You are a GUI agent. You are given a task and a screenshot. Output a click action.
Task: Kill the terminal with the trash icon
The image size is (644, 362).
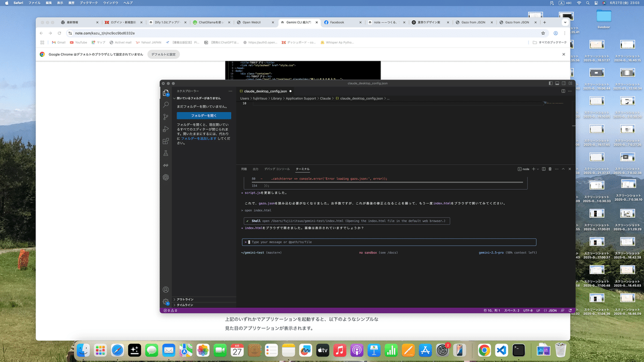tap(550, 169)
